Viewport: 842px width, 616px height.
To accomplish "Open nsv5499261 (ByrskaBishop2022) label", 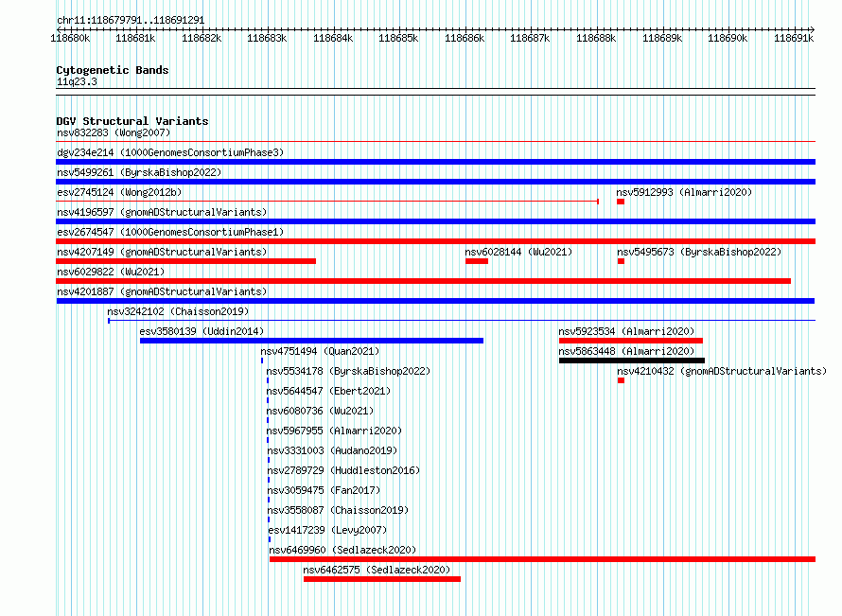I will 139,172.
